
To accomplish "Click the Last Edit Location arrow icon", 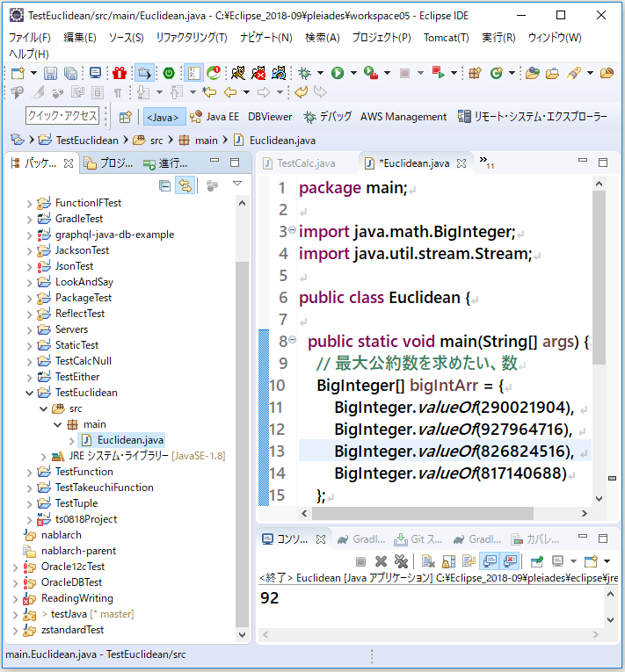I will pos(209,92).
